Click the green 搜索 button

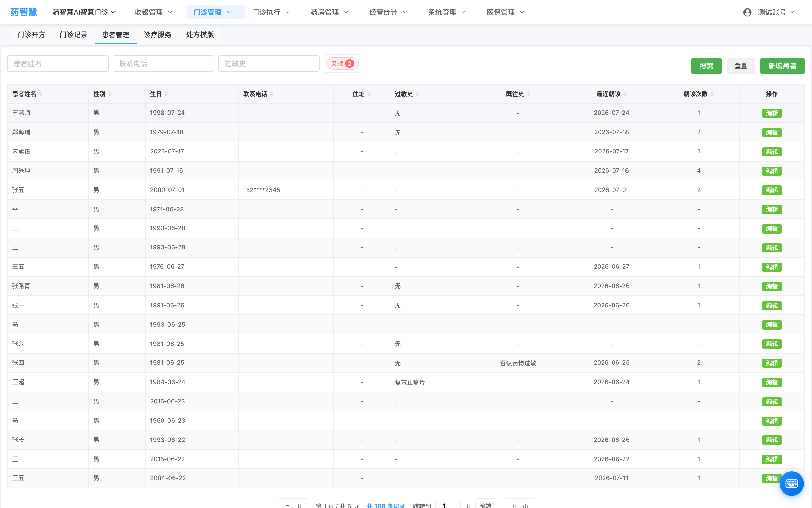pyautogui.click(x=706, y=66)
